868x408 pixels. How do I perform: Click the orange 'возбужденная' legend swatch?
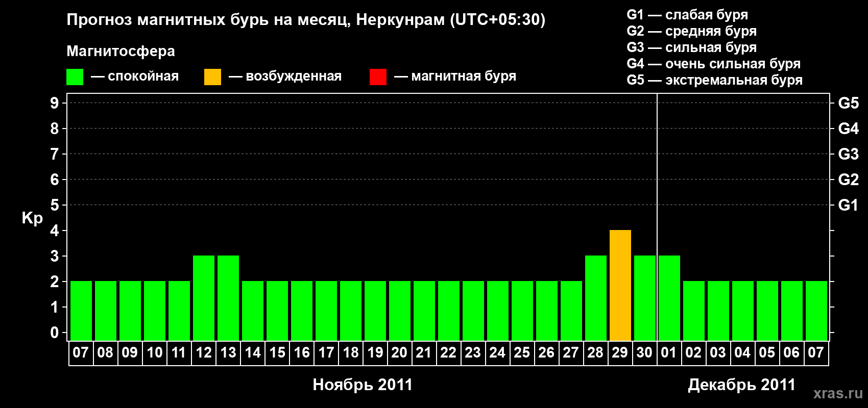click(212, 77)
